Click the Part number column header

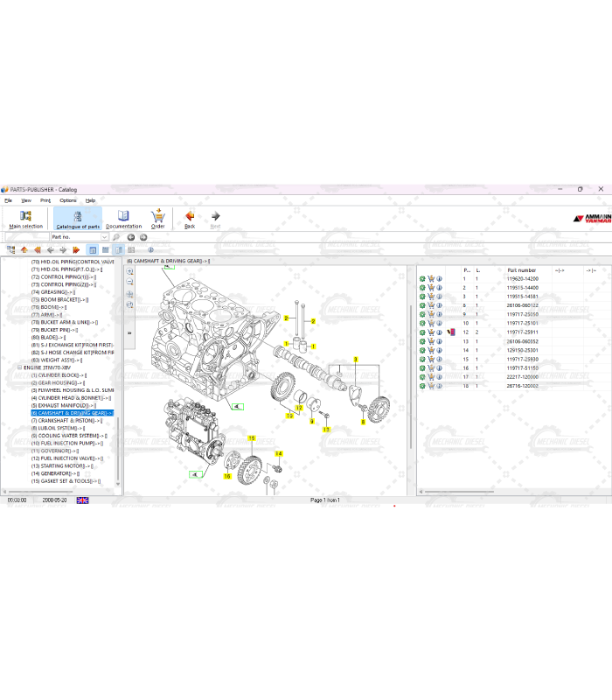(x=522, y=270)
